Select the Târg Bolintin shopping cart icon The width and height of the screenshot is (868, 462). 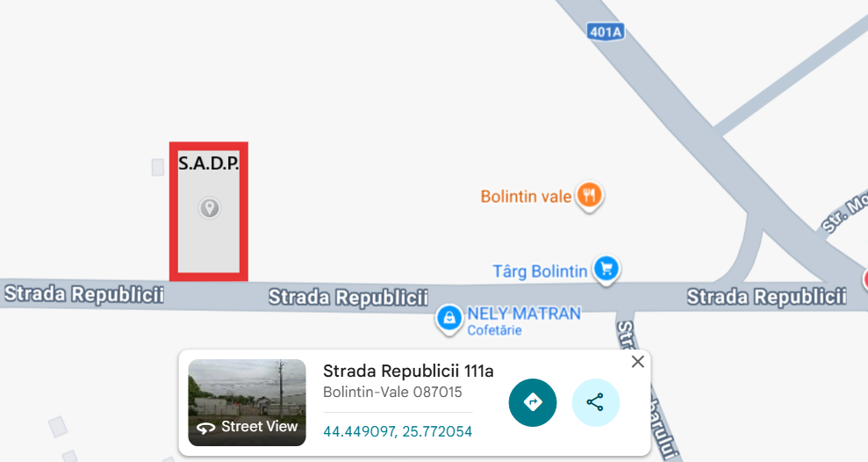(x=606, y=270)
